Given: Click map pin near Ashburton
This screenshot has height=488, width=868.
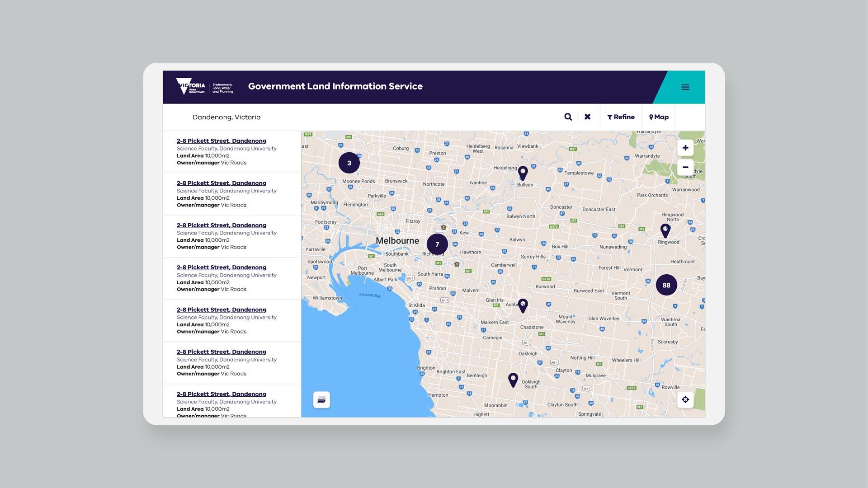Looking at the screenshot, I should [x=523, y=305].
